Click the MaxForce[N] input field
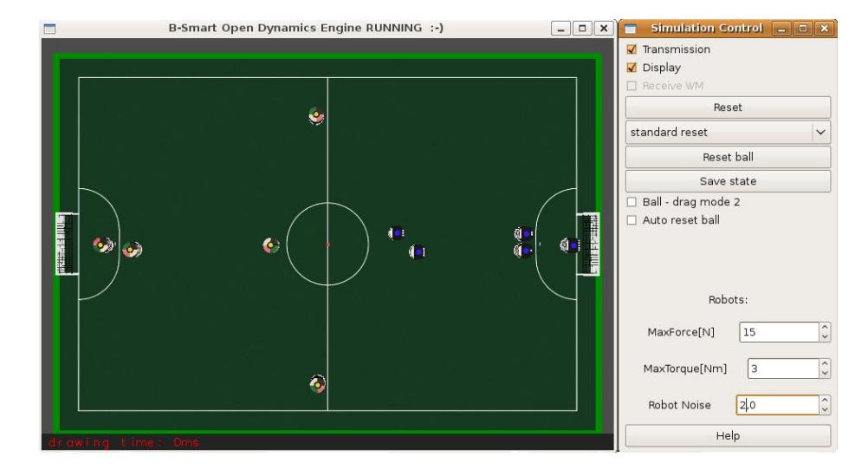Screen dimensions: 868x470 (779, 332)
